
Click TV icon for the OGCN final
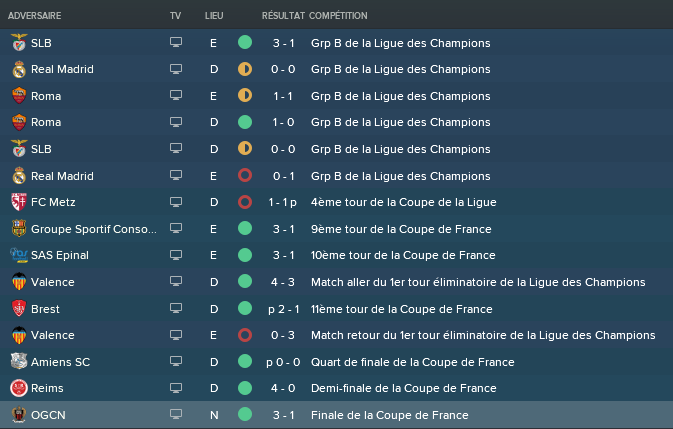coord(176,414)
